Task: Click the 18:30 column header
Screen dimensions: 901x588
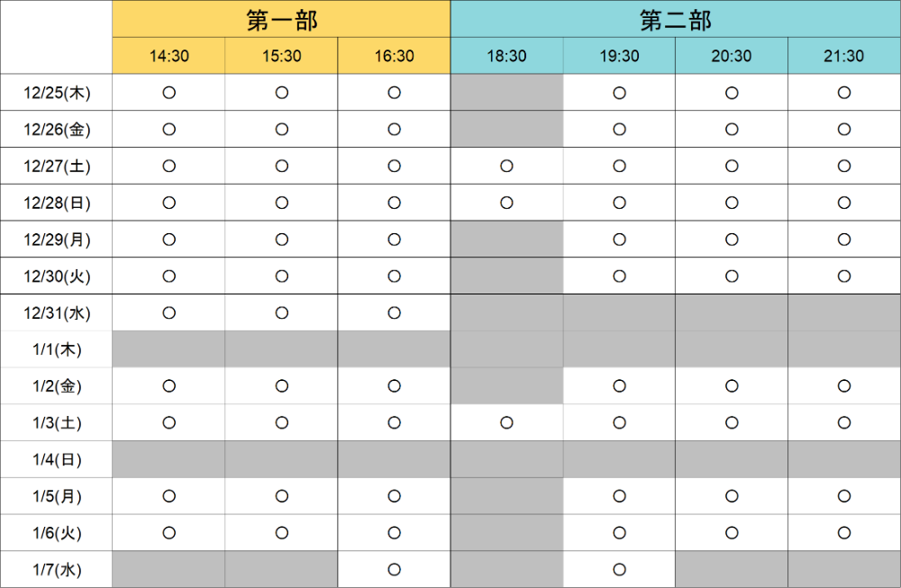Action: pos(506,56)
